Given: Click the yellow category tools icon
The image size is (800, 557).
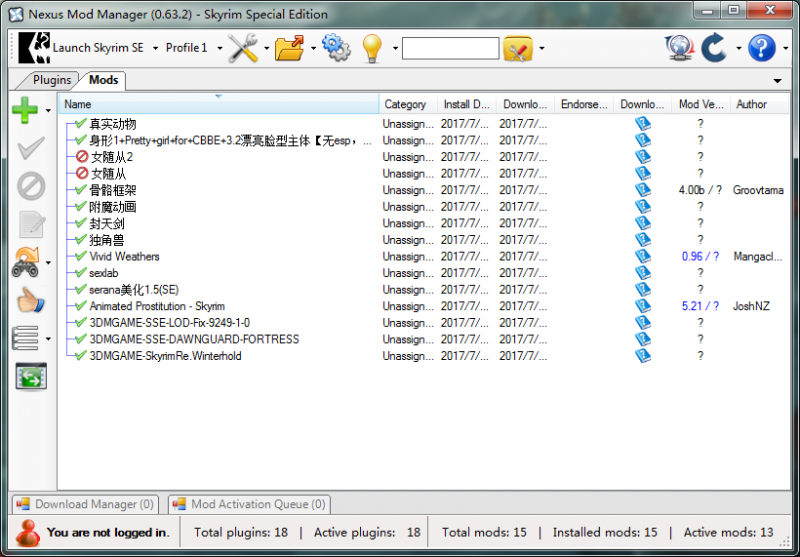Looking at the screenshot, I should 518,48.
